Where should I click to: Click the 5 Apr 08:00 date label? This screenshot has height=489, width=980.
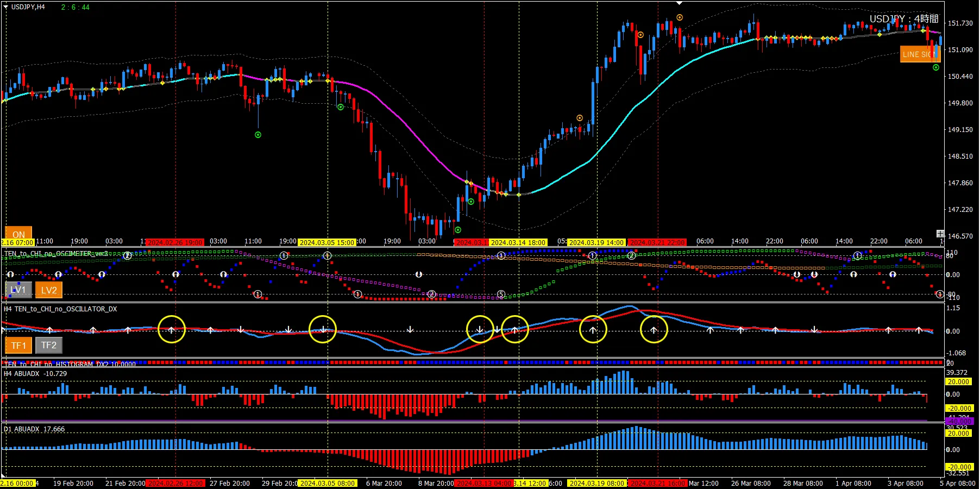[x=957, y=483]
